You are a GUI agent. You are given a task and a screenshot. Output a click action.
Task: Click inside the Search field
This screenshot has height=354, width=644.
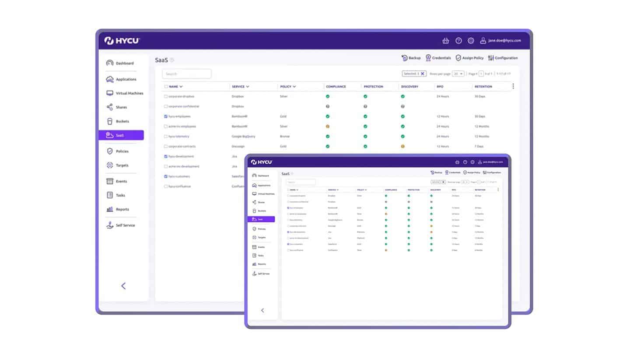(186, 74)
